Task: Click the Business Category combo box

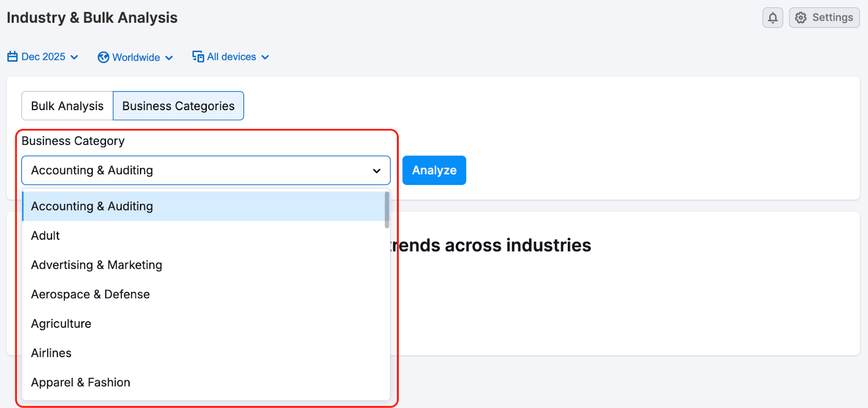Action: point(206,170)
